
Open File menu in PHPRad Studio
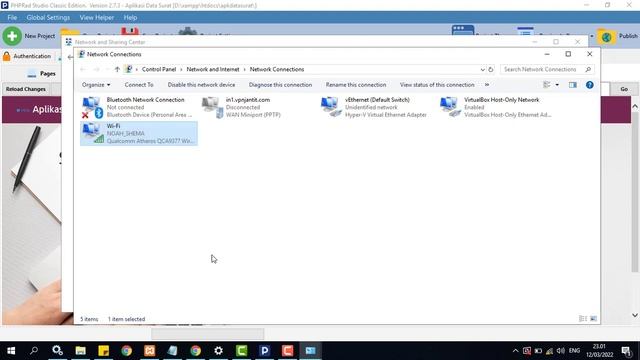[x=12, y=18]
